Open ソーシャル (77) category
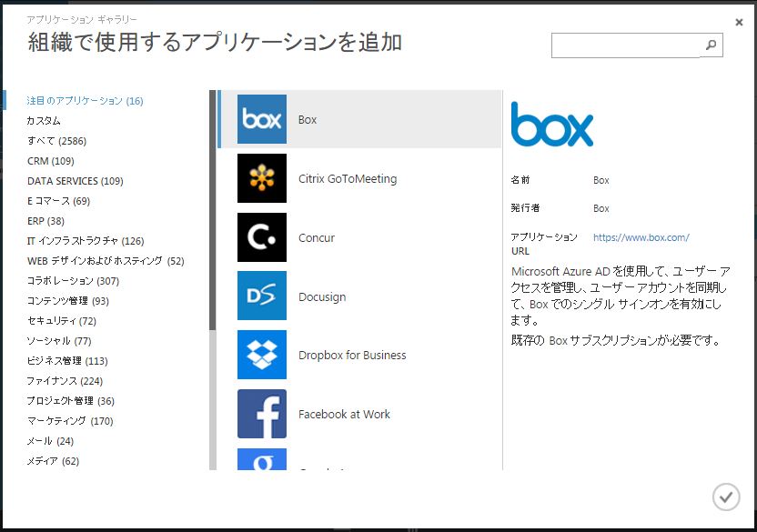This screenshot has width=757, height=532. [x=59, y=341]
